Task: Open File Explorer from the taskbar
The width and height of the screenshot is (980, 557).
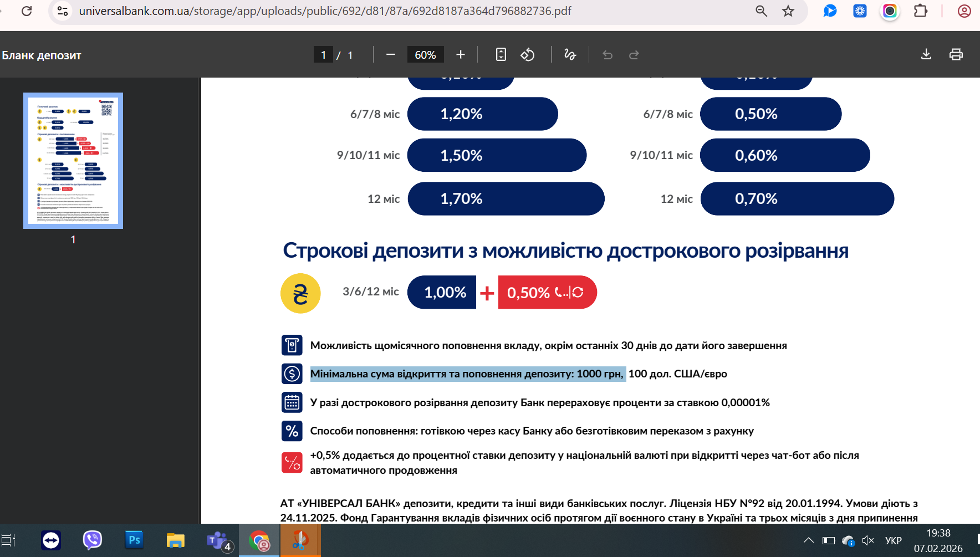Action: 176,540
